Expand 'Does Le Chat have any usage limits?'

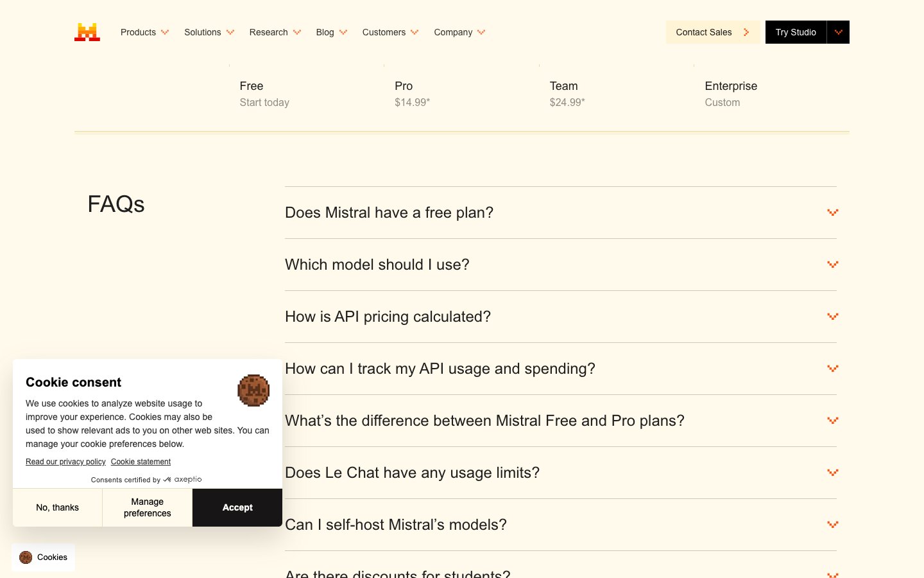pos(412,473)
